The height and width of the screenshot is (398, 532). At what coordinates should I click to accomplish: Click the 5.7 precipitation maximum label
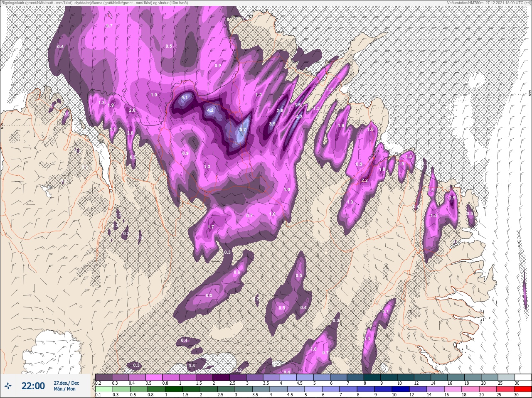(x=243, y=130)
